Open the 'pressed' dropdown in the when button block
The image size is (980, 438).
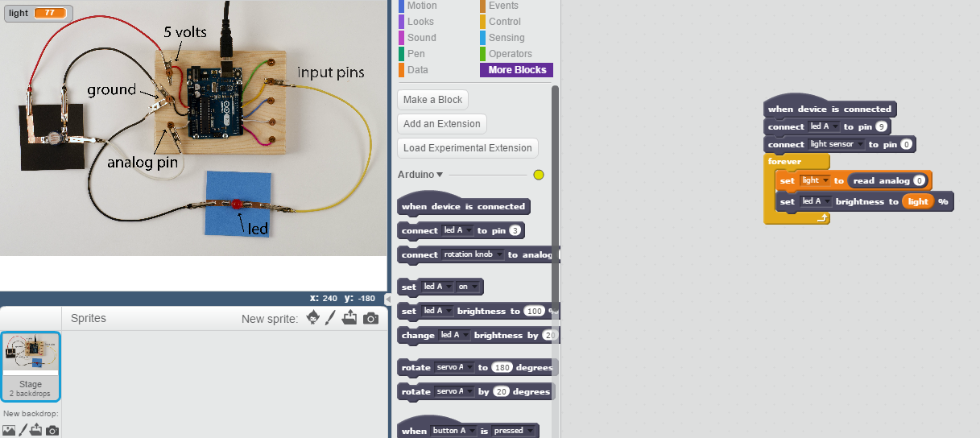point(513,431)
